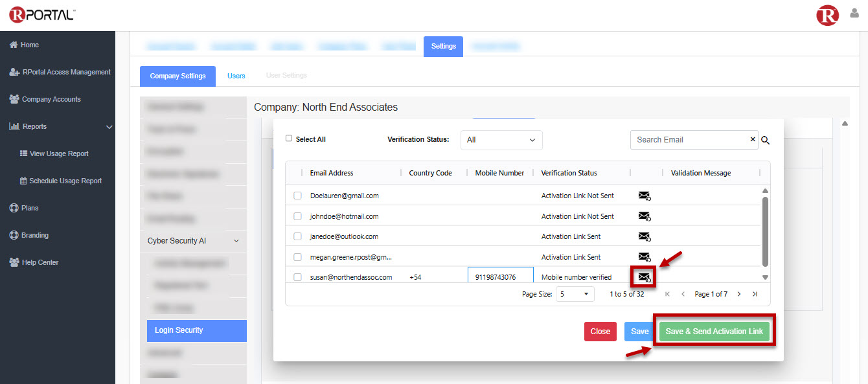Click the Search Email field
The width and height of the screenshot is (868, 384).
click(x=689, y=139)
